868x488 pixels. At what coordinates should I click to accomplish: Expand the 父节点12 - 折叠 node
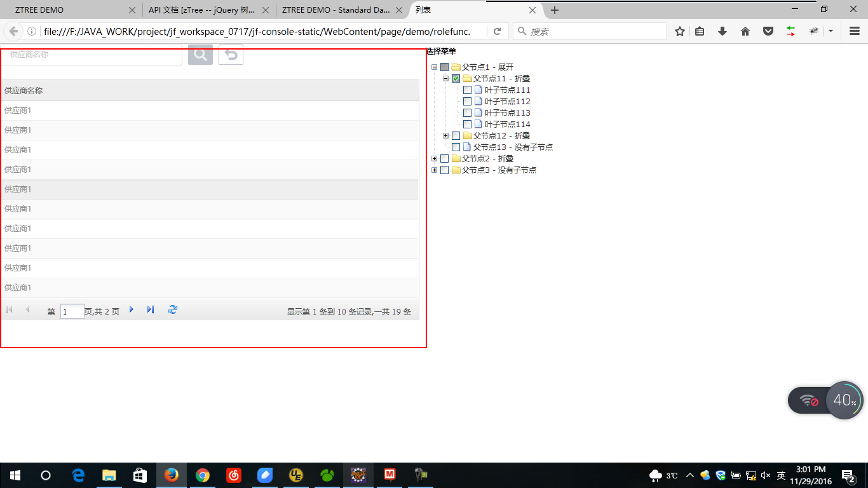tap(445, 136)
